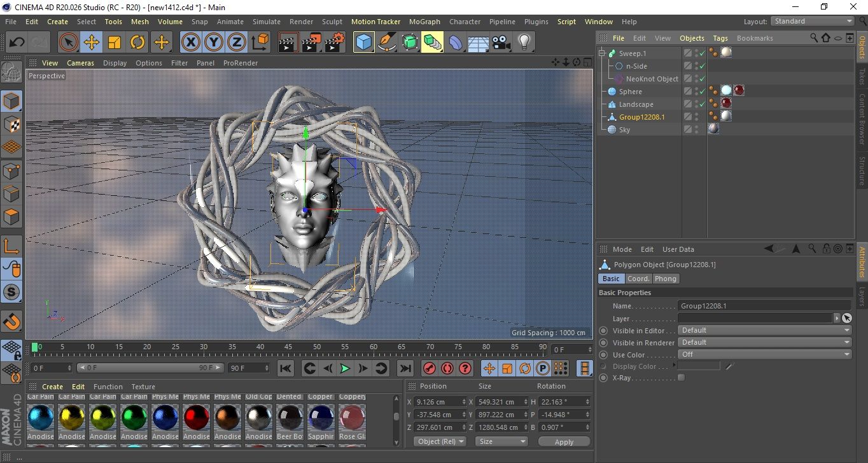Open the MoGraph menu
Viewport: 868px width, 463px height.
click(424, 22)
